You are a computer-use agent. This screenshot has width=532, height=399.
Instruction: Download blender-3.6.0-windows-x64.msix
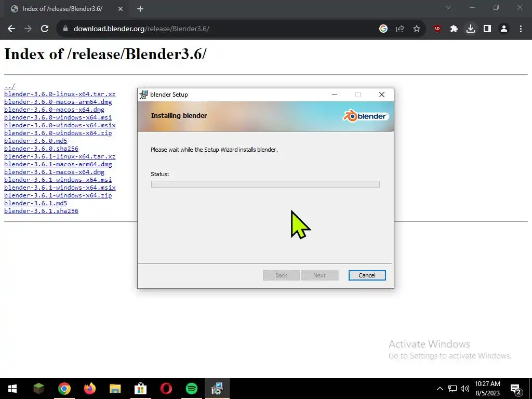(x=60, y=125)
